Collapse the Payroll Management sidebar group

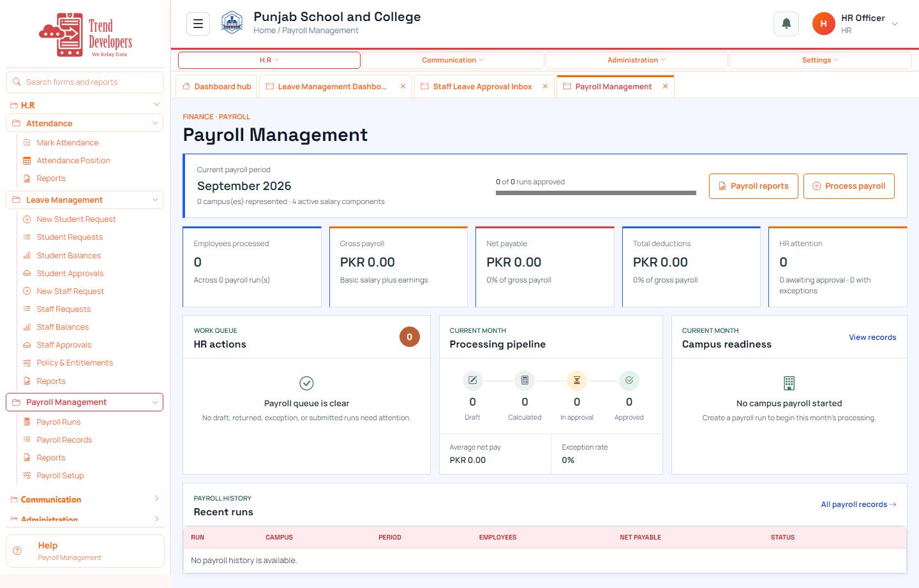click(155, 402)
